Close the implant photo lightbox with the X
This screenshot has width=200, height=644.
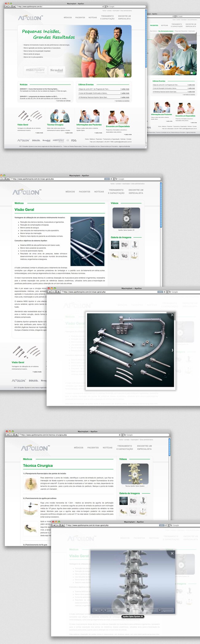pyautogui.click(x=172, y=315)
